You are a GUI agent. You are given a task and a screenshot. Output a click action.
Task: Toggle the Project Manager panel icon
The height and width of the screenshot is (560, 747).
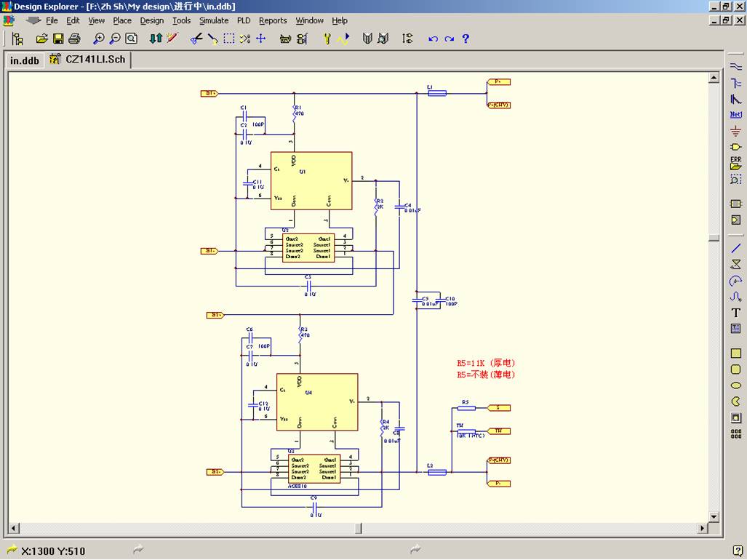(17, 39)
